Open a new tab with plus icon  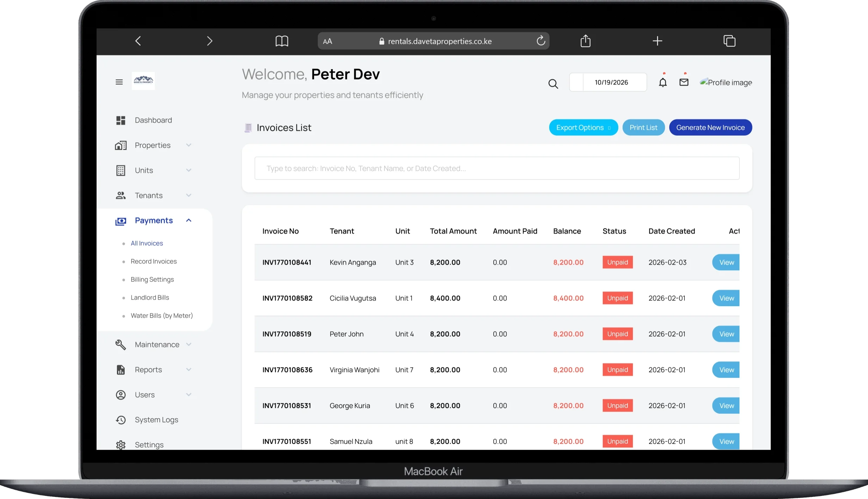coord(657,41)
